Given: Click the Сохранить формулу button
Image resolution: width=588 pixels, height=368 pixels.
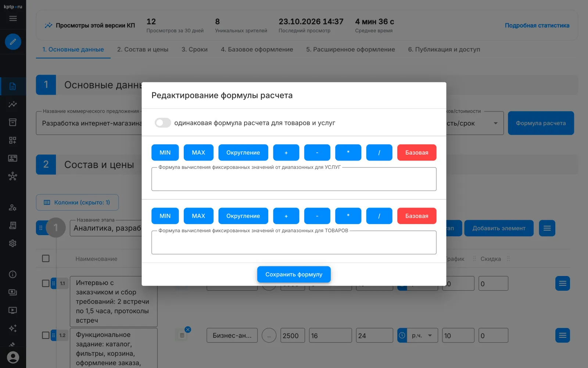Looking at the screenshot, I should pos(294,275).
